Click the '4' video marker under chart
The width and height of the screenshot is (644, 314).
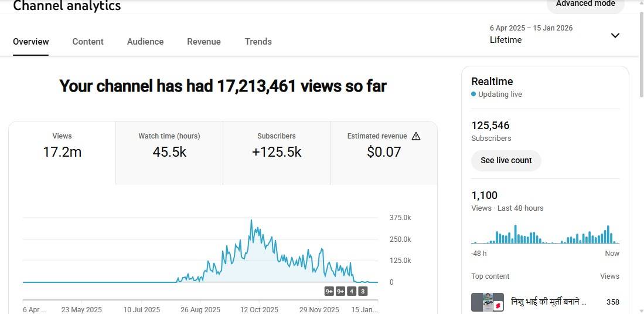[x=352, y=291]
